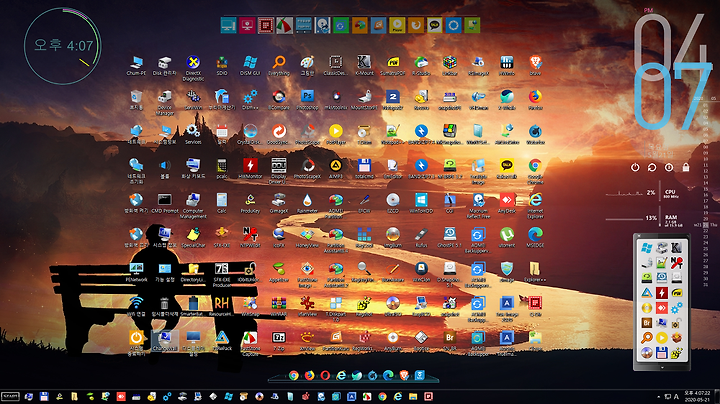Open Chrome from the bottom dock
The height and width of the screenshot is (404, 720).
[x=294, y=376]
